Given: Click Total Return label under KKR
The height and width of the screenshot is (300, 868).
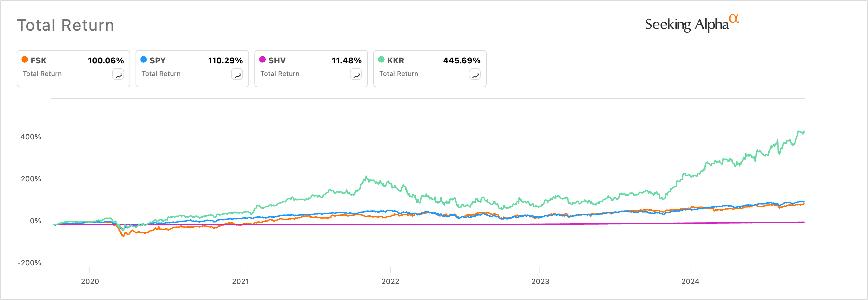Looking at the screenshot, I should tap(399, 74).
